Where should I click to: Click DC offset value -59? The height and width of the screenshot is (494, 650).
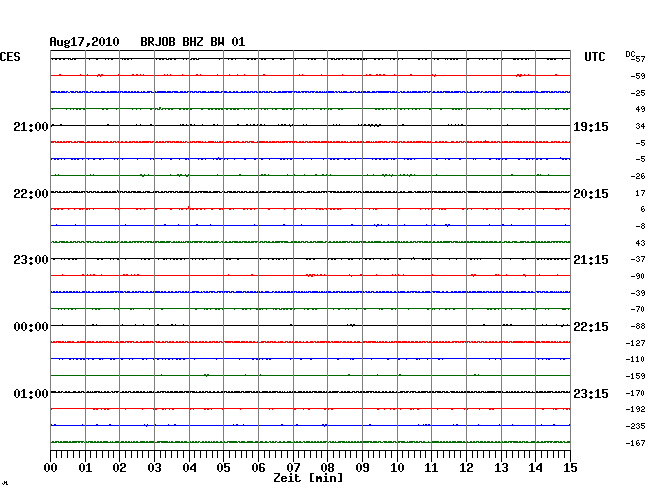coord(638,76)
